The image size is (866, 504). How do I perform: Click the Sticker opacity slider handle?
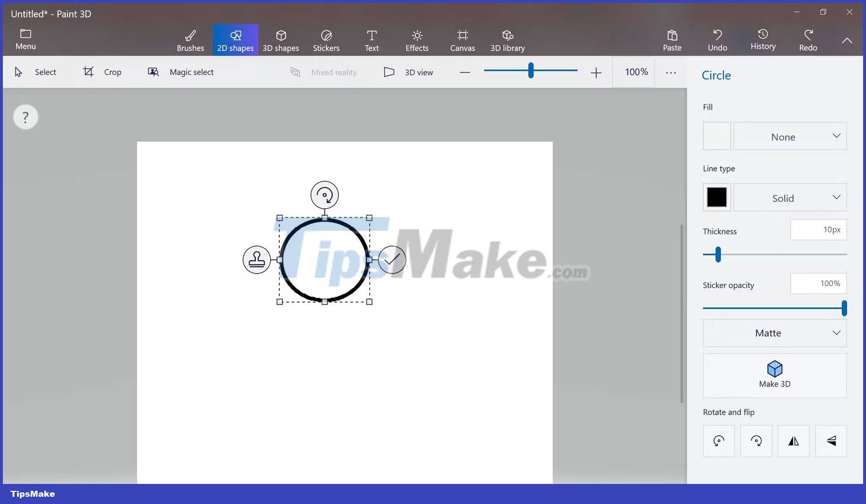pos(844,308)
